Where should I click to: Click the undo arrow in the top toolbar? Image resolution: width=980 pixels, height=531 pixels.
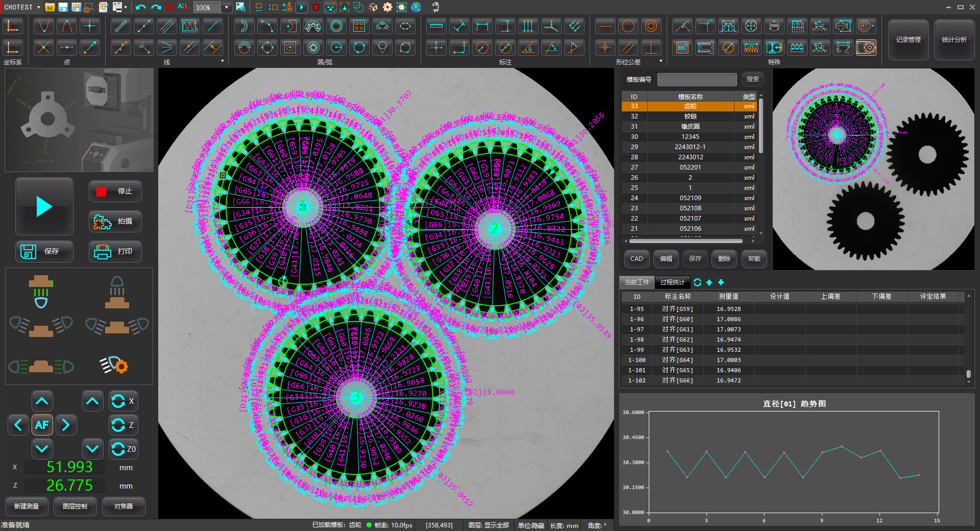click(141, 7)
